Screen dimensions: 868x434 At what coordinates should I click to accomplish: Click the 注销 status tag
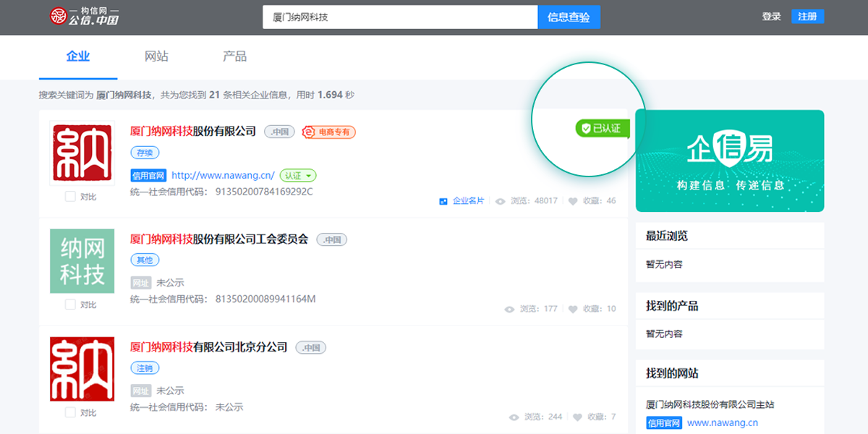(x=145, y=368)
